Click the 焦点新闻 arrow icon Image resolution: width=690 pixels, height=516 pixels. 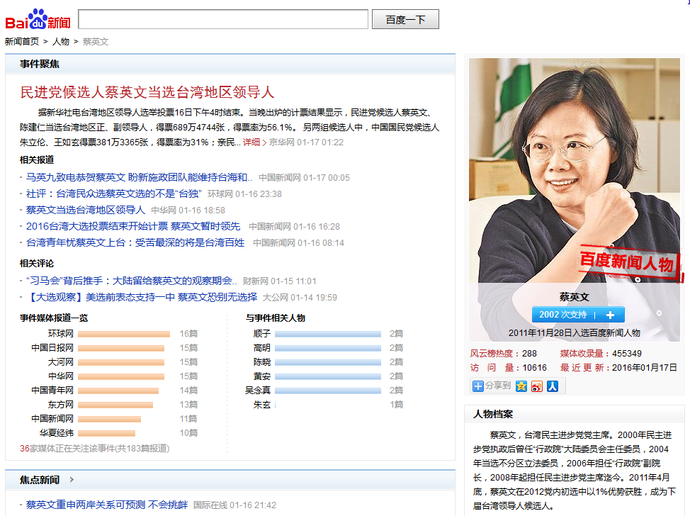72,479
